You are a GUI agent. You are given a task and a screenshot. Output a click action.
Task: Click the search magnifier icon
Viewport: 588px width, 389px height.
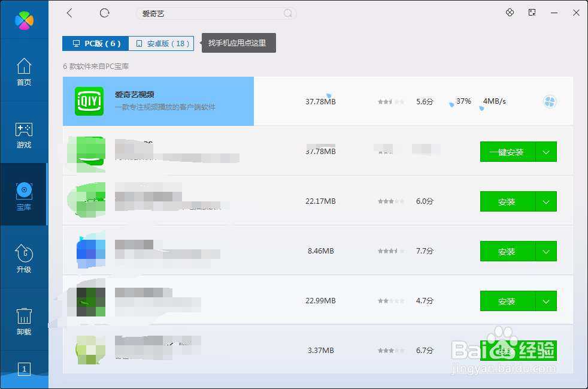[x=287, y=14]
